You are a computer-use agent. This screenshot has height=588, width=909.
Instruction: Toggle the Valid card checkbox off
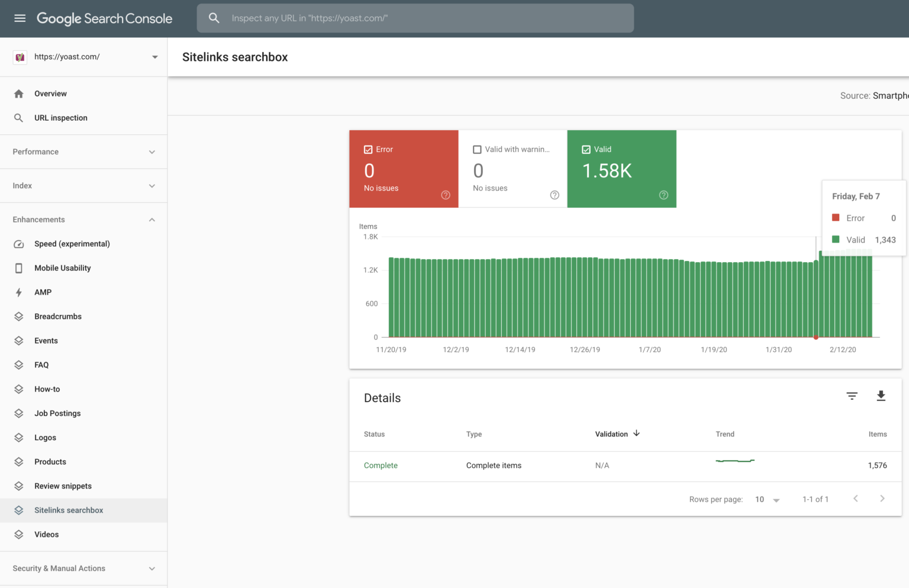[586, 149]
